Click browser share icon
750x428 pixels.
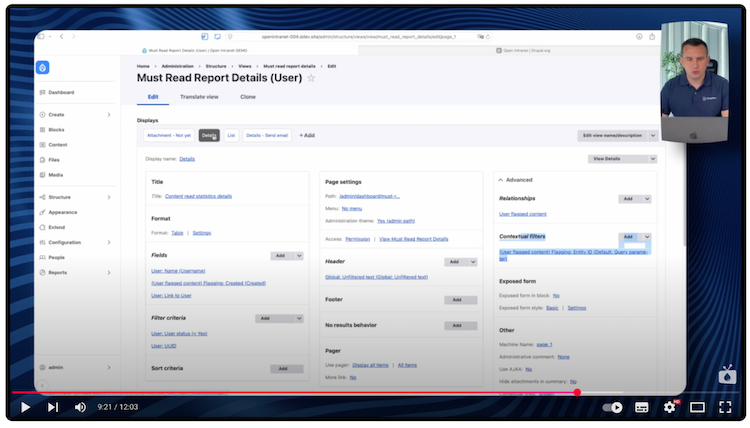652,36
